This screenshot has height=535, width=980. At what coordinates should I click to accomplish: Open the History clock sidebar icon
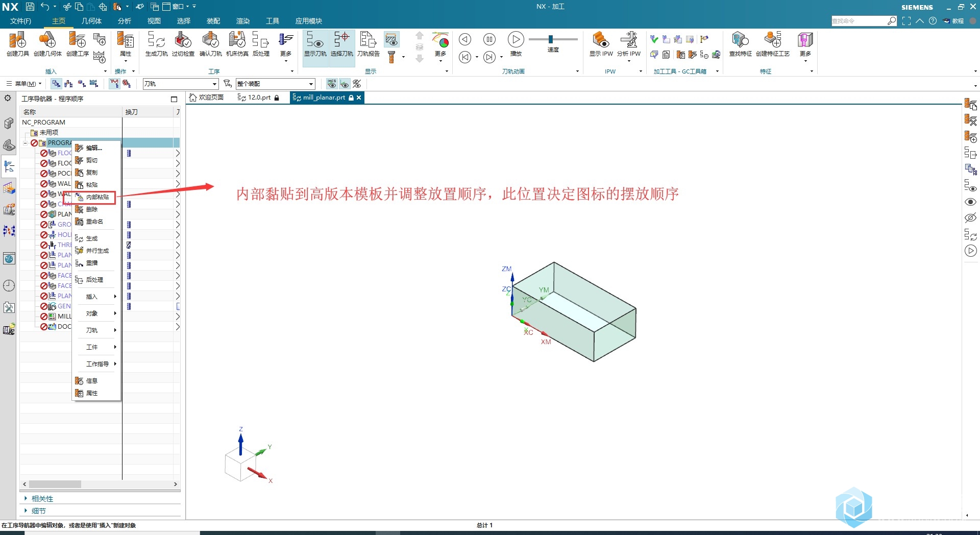coord(9,285)
